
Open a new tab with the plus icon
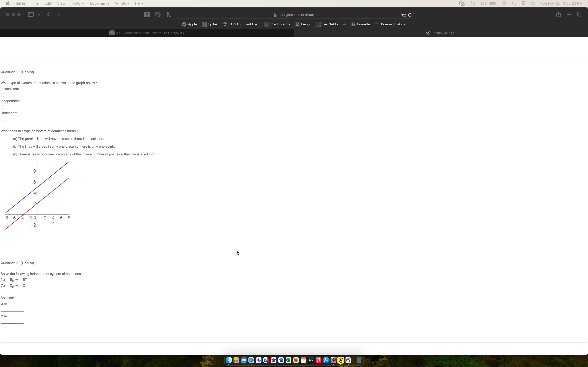(x=569, y=15)
